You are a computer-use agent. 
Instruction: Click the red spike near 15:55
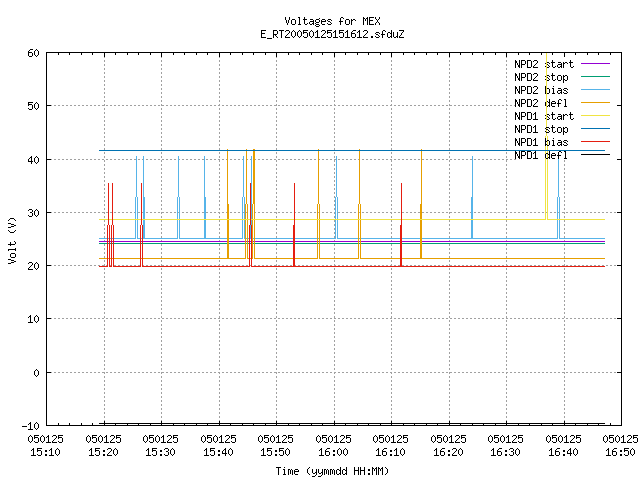[294, 224]
